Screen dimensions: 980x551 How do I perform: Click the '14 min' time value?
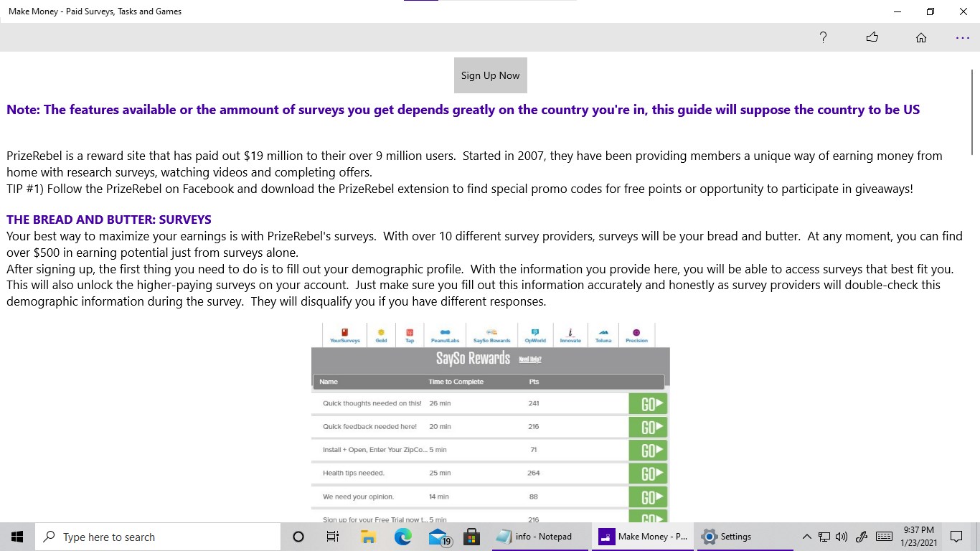[439, 496]
